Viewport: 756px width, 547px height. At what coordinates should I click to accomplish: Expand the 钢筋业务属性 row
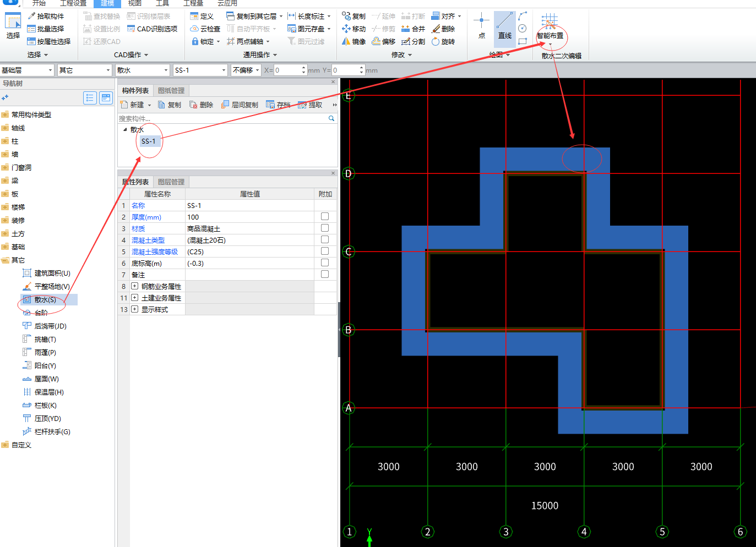coord(135,286)
